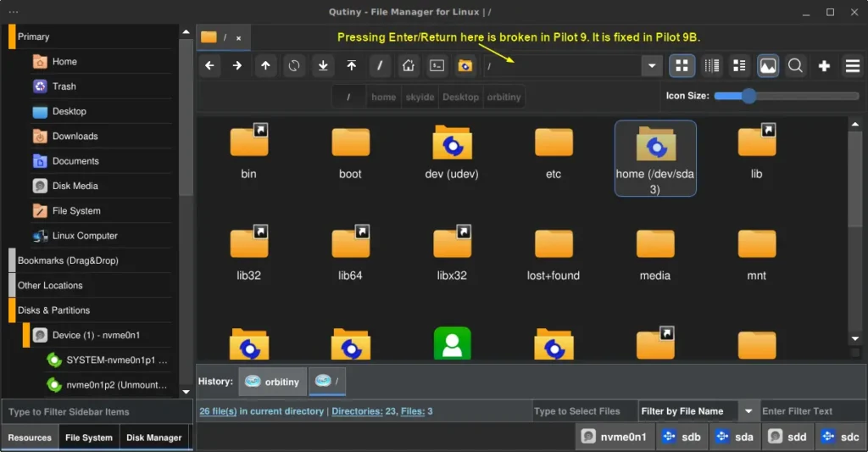Click the sdb drive button

pos(681,438)
